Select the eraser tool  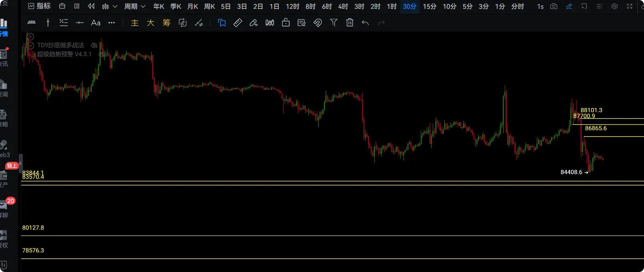point(254,23)
